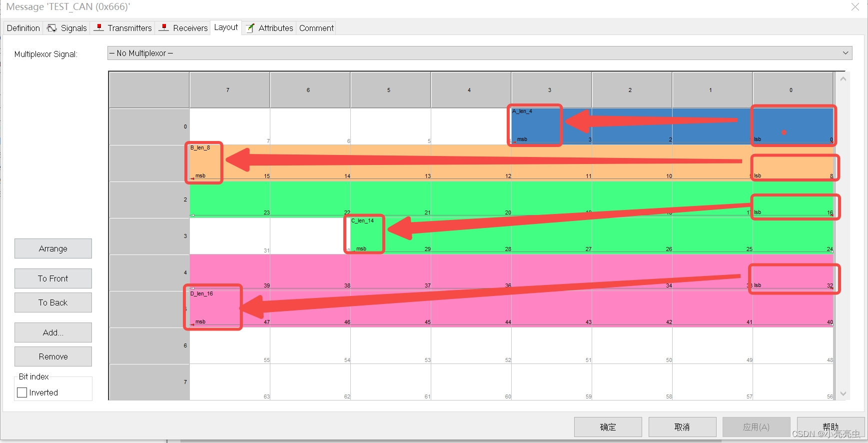This screenshot has height=443, width=868.
Task: Open the Definition tab
Action: click(x=23, y=28)
